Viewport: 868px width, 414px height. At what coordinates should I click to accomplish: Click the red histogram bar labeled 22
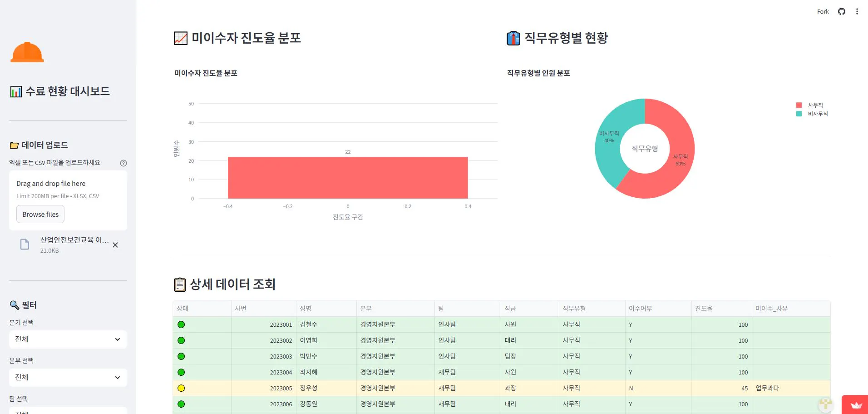[x=348, y=178]
